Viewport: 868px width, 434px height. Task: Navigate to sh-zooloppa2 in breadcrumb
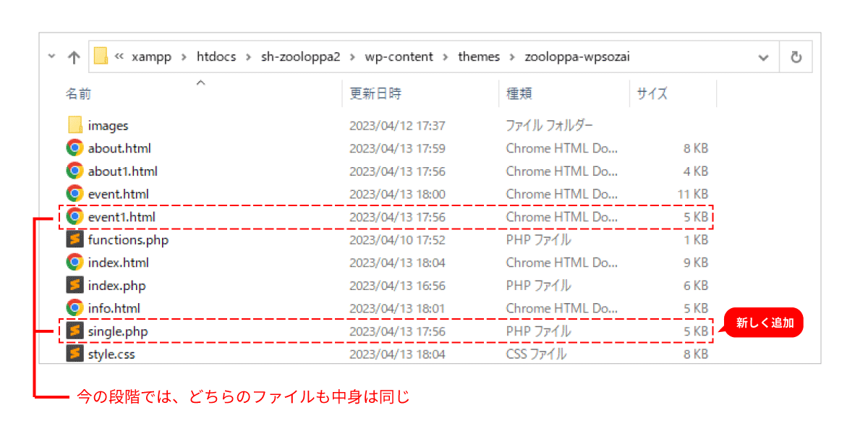[x=300, y=56]
